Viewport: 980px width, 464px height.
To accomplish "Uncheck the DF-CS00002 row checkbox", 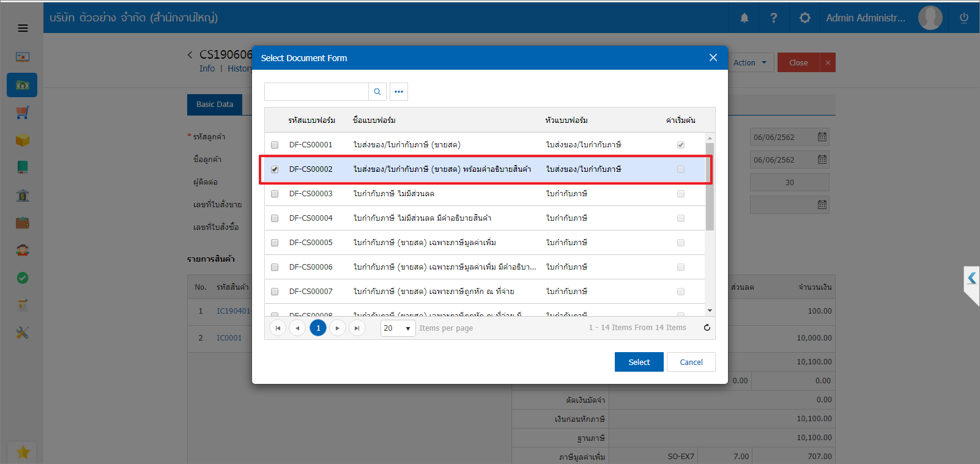I will [x=275, y=169].
